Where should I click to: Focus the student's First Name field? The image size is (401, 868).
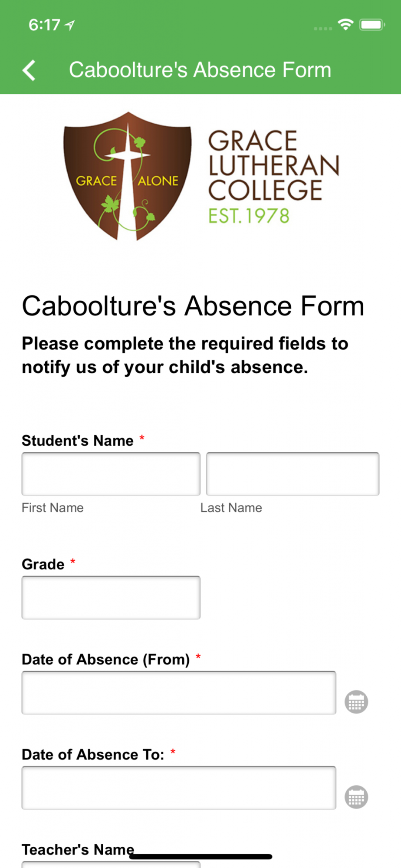(x=111, y=474)
